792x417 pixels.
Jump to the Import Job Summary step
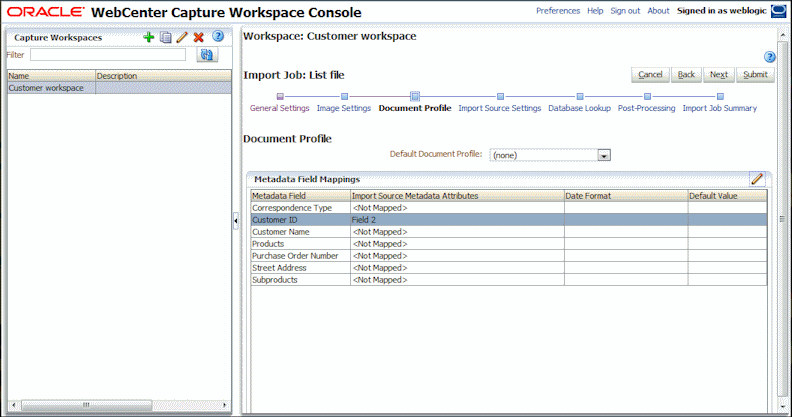[720, 108]
